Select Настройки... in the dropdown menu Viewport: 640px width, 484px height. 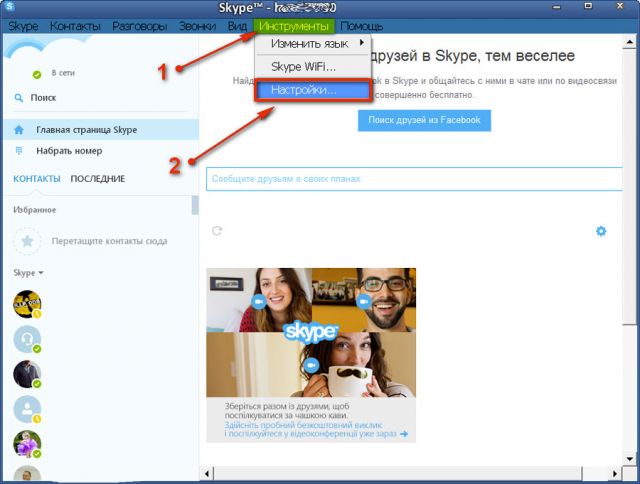pyautogui.click(x=313, y=90)
